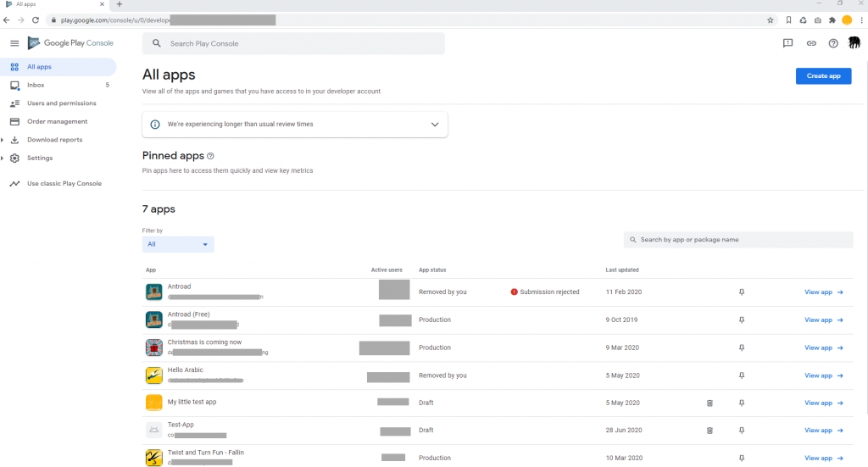
Task: Pin the Christmas is coming now app
Action: [x=742, y=347]
